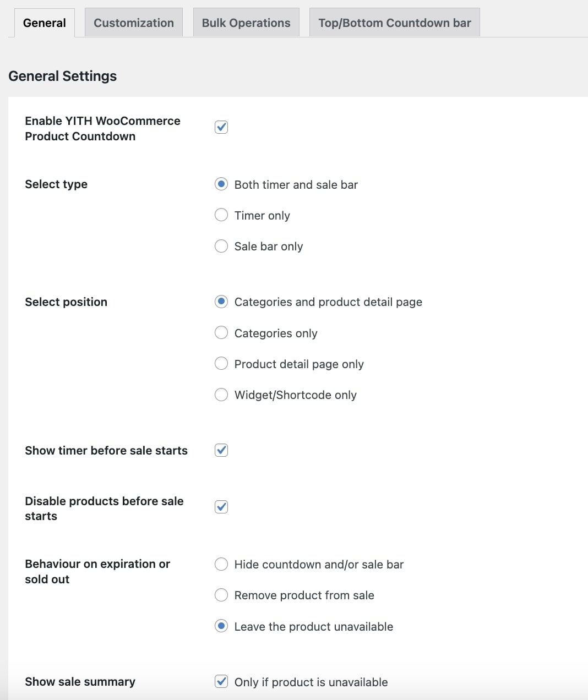Open the Bulk Operations tab
The height and width of the screenshot is (700, 588).
pos(246,23)
